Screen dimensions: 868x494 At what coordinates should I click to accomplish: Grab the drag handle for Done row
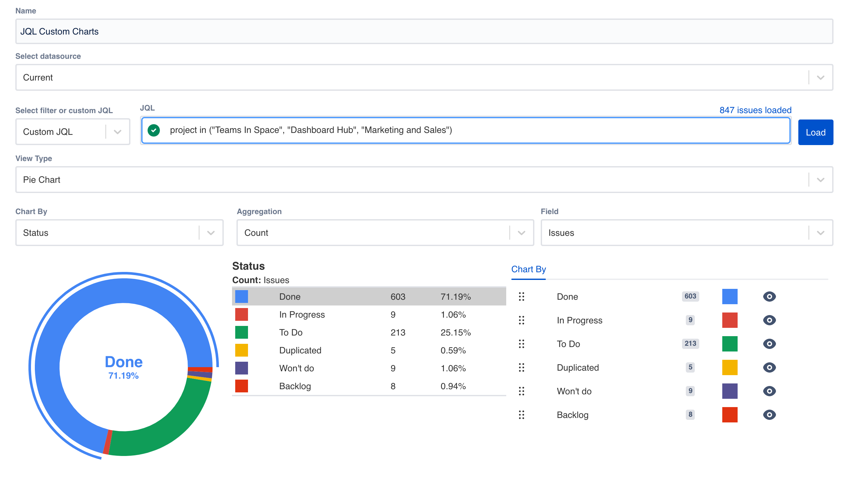521,297
